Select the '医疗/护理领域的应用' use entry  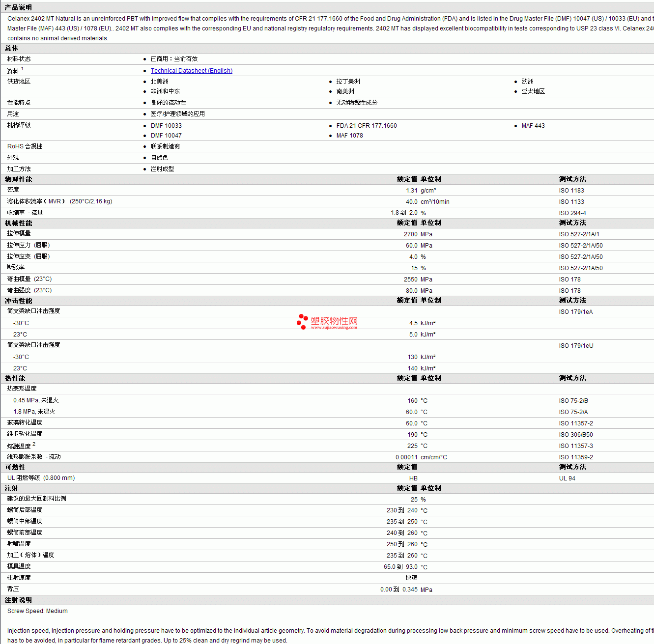pos(177,114)
